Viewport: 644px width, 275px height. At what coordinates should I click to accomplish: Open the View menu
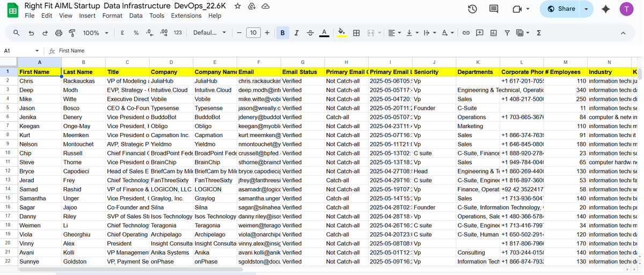coord(65,16)
